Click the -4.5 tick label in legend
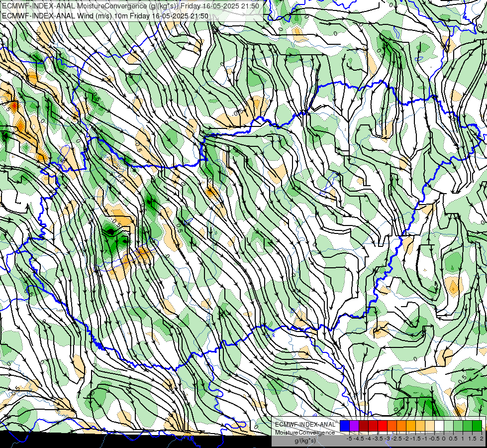This screenshot has width=487, height=448. point(359,439)
